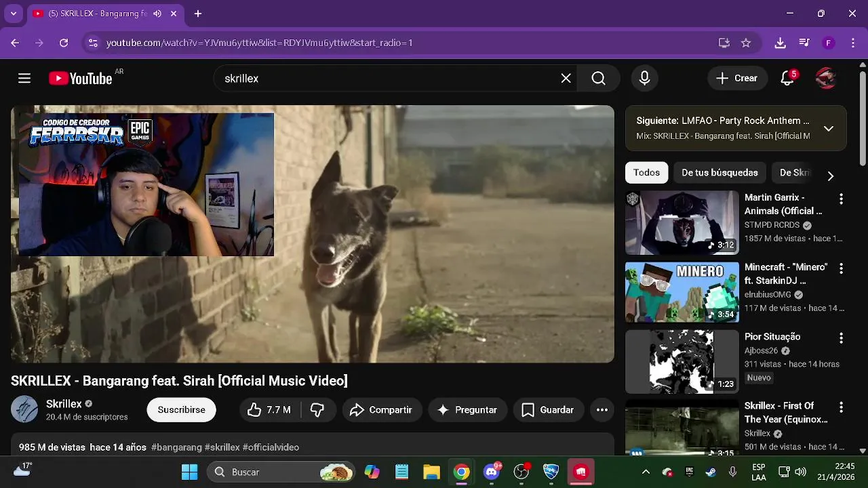Share the video via Compartir
Screen dimensions: 868x488
(381, 410)
